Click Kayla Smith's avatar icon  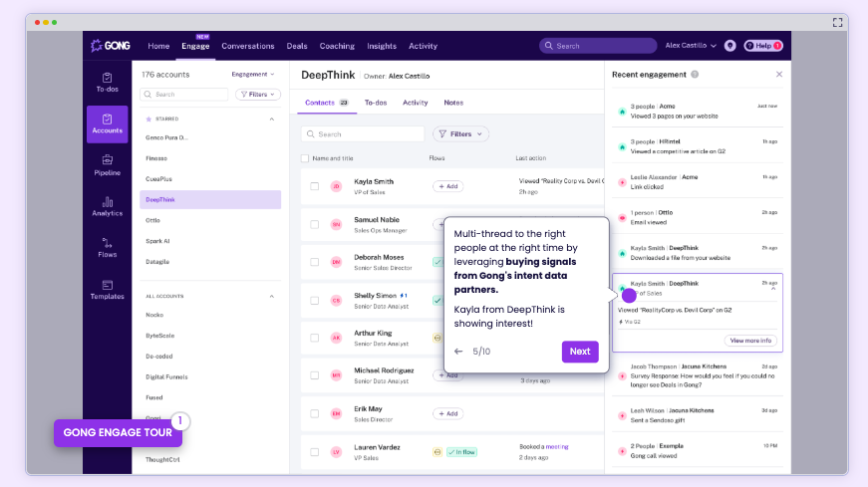336,186
